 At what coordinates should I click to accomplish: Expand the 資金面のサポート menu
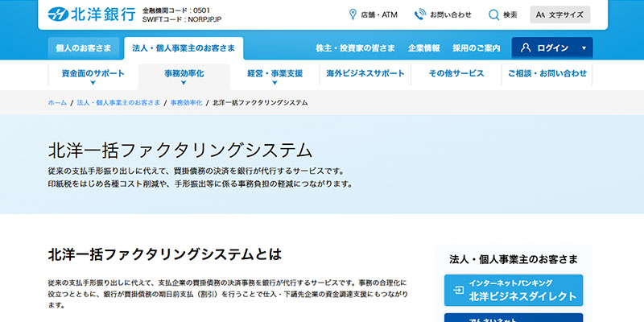coord(93,76)
